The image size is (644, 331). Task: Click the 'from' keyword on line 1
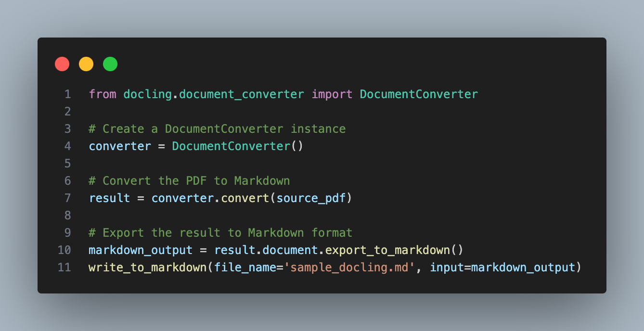pos(103,94)
